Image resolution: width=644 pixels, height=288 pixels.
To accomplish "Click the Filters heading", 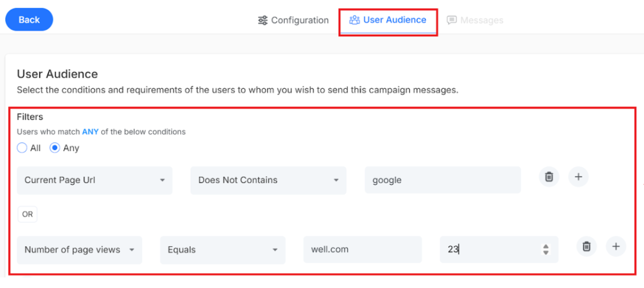I will (x=30, y=117).
